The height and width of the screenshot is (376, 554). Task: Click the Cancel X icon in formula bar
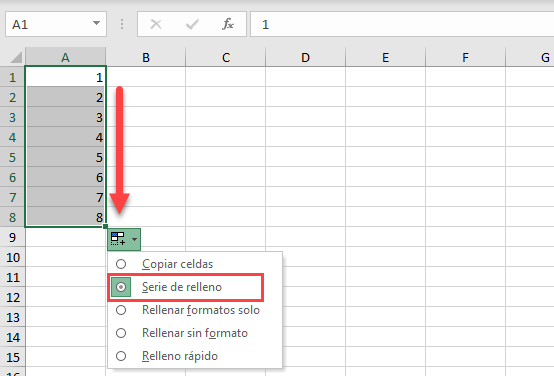156,24
